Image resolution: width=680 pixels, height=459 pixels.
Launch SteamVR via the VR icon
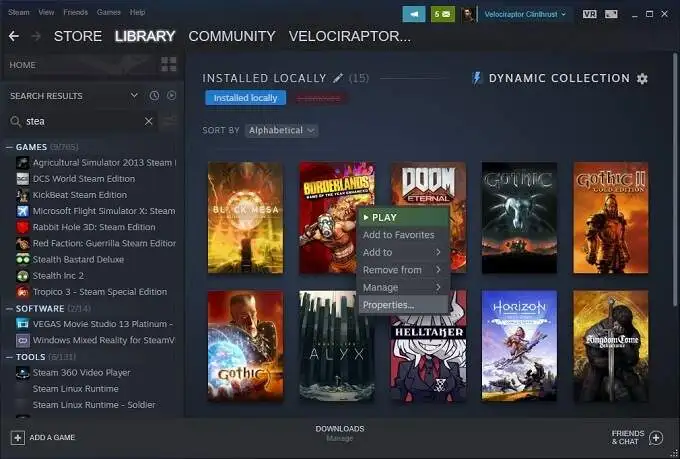click(589, 14)
